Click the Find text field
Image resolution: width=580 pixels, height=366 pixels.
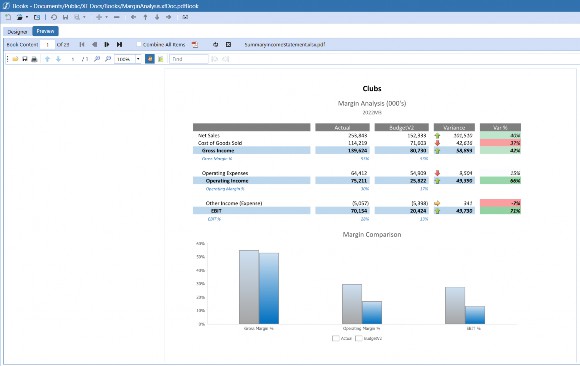189,59
